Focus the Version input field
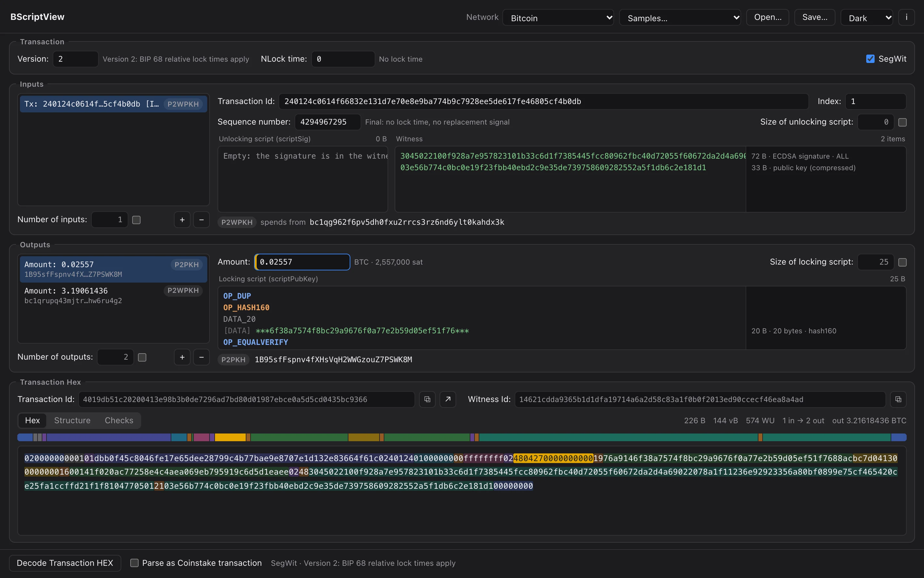The height and width of the screenshot is (578, 924). pyautogui.click(x=75, y=59)
